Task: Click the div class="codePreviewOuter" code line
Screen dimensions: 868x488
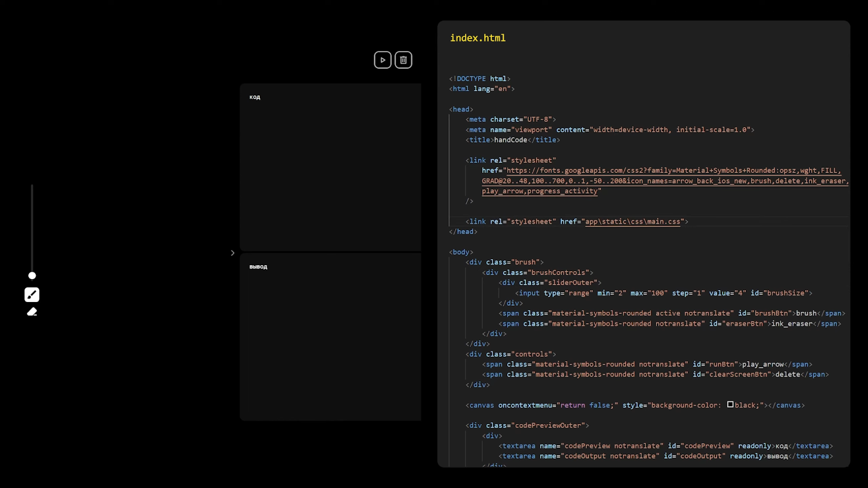Action: 527,426
